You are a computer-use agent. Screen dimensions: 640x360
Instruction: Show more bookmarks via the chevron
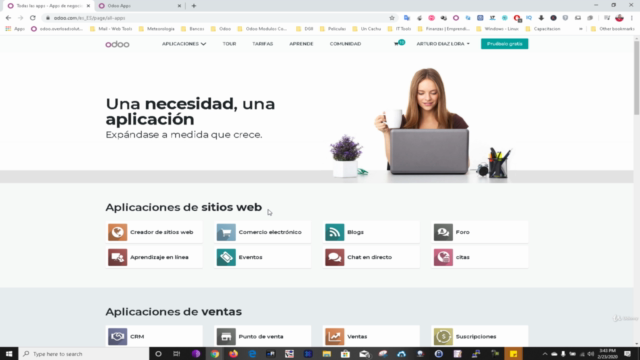[580, 29]
